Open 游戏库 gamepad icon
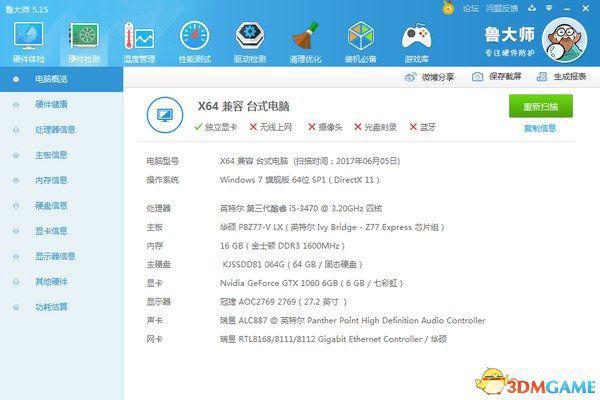Image resolution: width=600 pixels, height=400 pixels. click(x=416, y=43)
